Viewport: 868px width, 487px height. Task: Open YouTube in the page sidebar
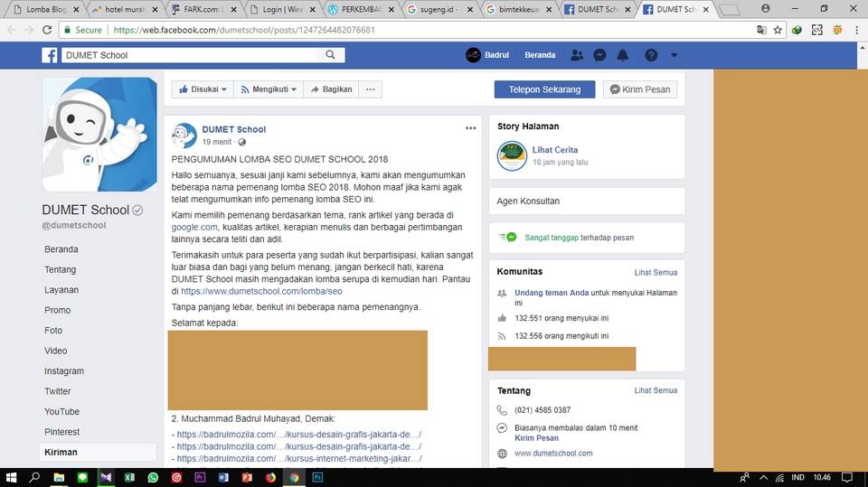(62, 412)
